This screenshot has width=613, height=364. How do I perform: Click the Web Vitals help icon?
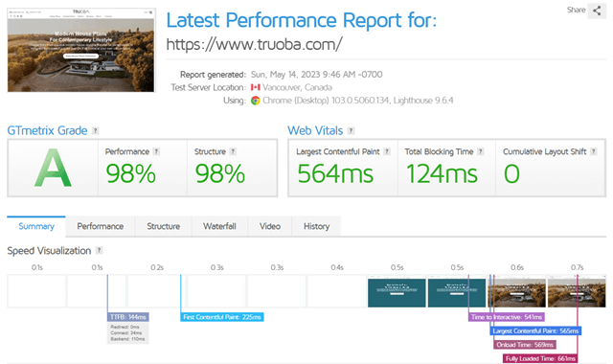point(352,131)
